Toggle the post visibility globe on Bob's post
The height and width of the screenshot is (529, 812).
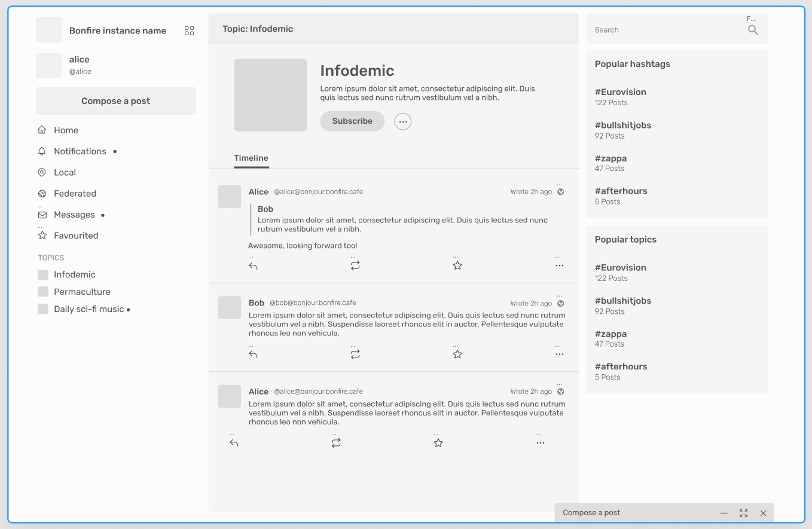560,303
